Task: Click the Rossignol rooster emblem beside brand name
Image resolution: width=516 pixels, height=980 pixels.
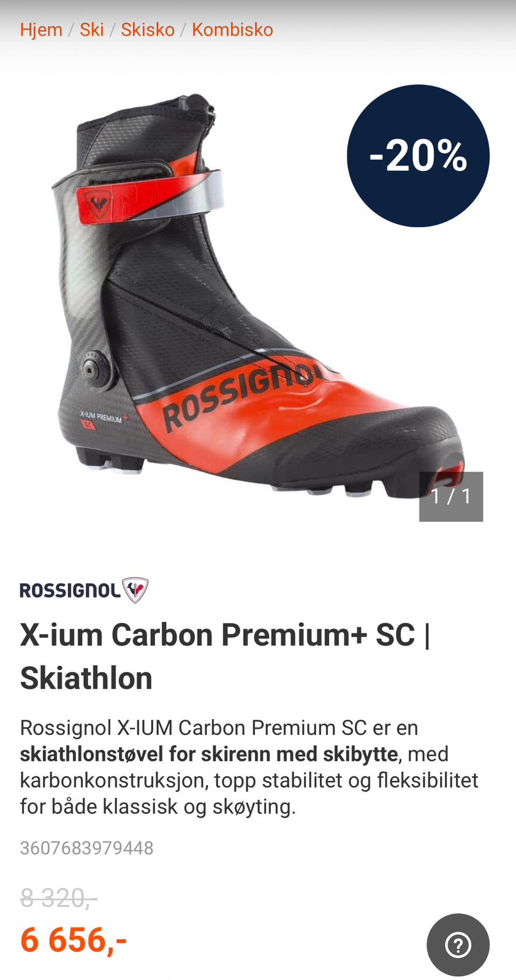Action: point(135,590)
